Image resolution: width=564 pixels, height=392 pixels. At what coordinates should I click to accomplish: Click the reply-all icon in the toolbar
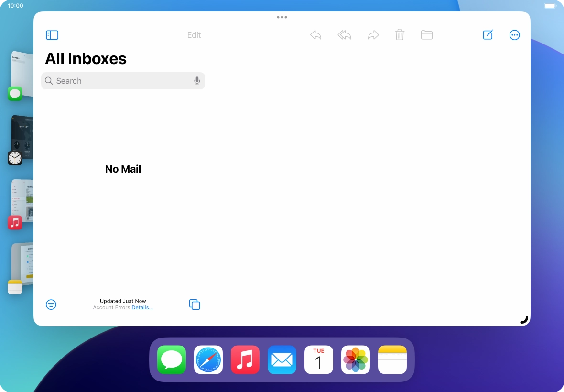344,34
